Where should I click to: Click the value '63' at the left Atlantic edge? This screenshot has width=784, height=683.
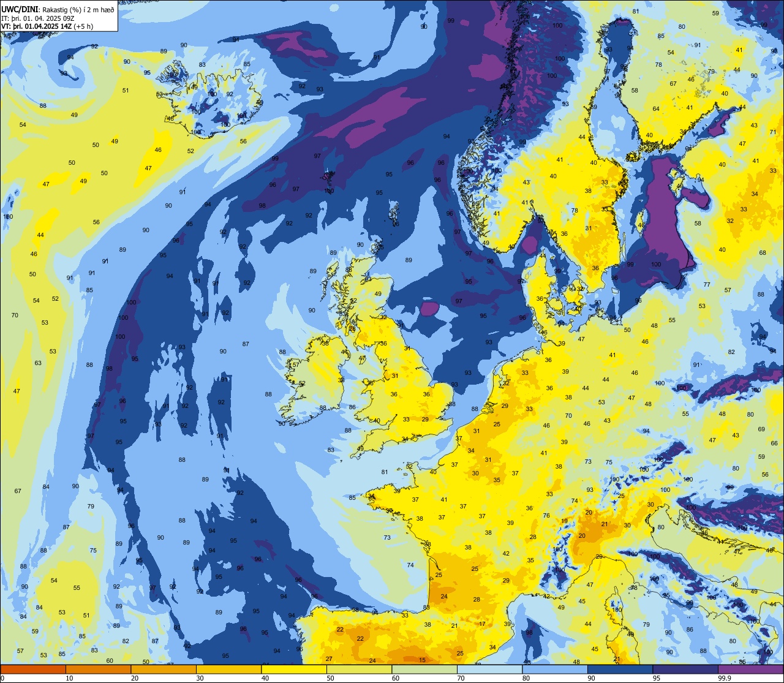pos(38,363)
